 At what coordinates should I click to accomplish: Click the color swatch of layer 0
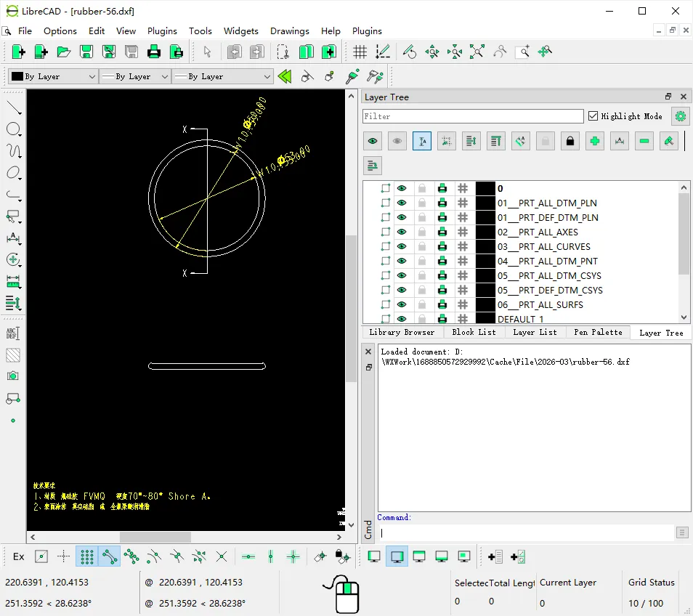click(485, 189)
